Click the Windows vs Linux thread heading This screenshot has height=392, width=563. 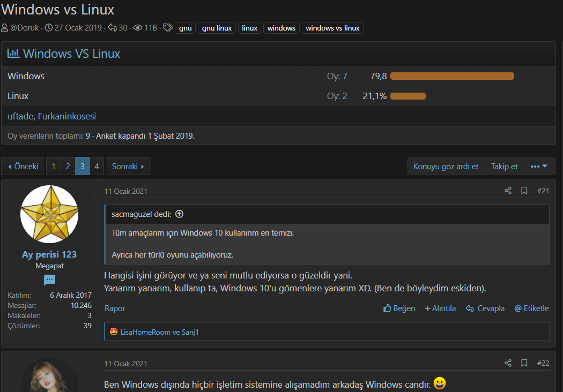[57, 9]
